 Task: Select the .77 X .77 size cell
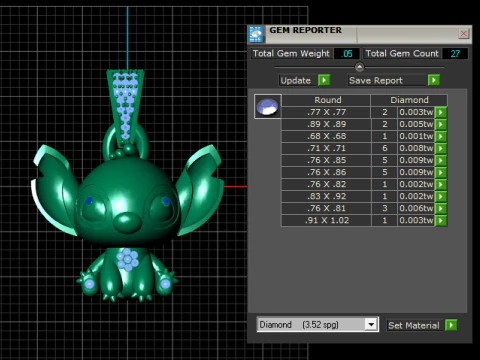[326, 112]
